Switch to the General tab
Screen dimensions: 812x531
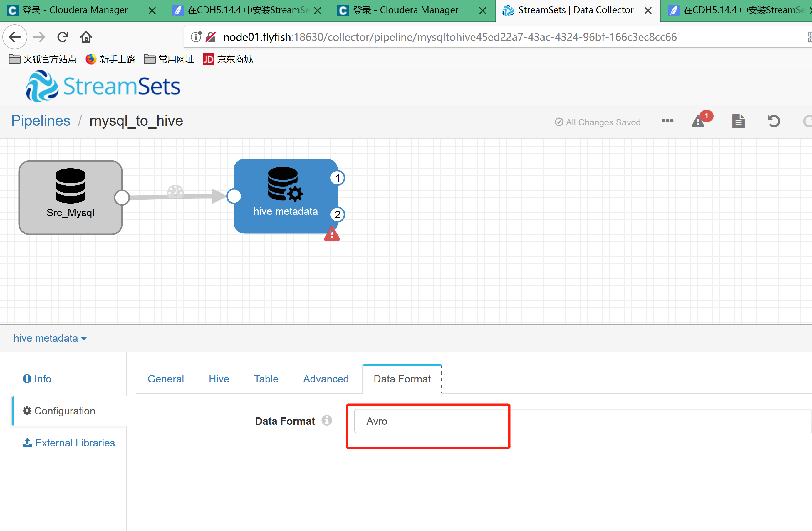tap(165, 379)
